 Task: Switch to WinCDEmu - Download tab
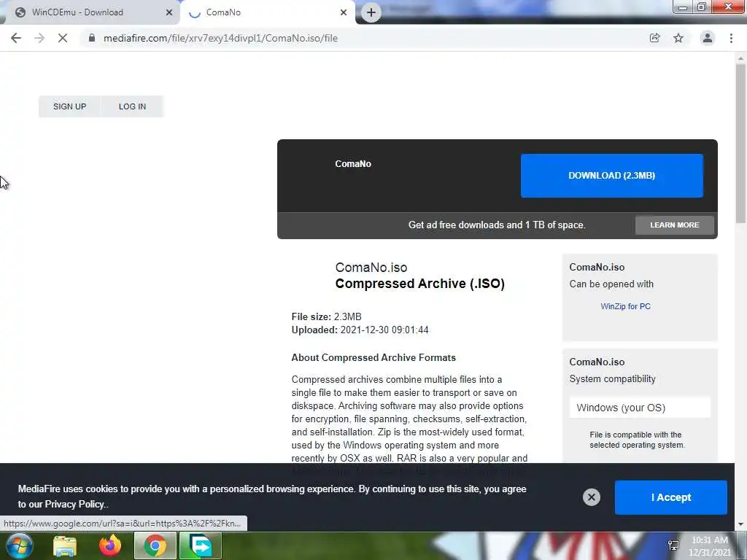click(x=90, y=12)
